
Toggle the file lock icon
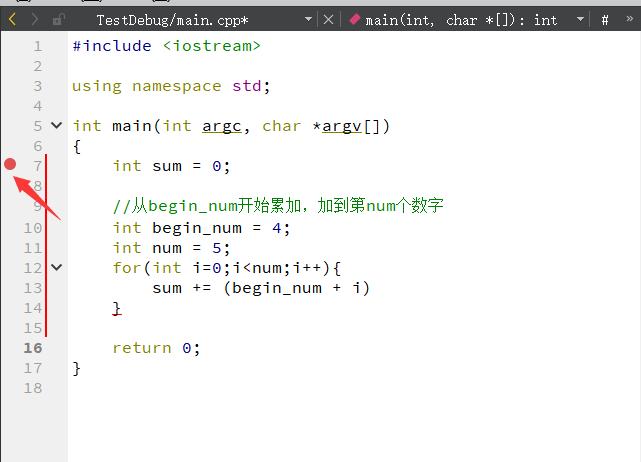tap(58, 19)
